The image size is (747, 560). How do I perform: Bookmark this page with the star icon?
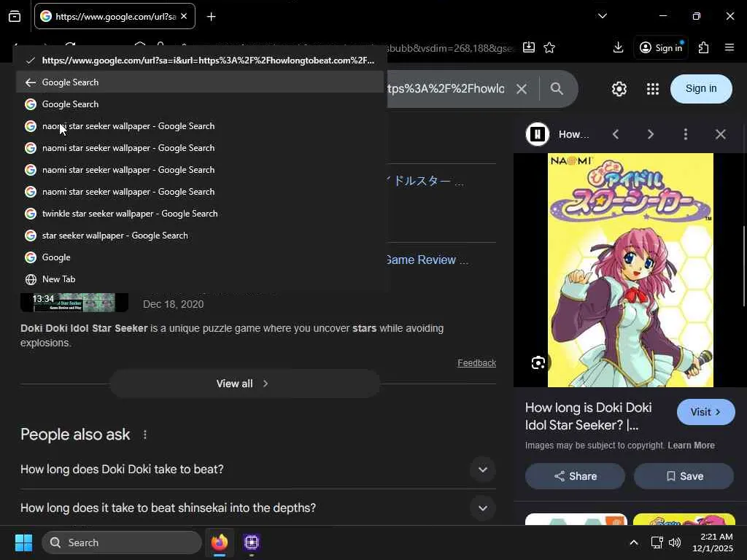click(549, 47)
